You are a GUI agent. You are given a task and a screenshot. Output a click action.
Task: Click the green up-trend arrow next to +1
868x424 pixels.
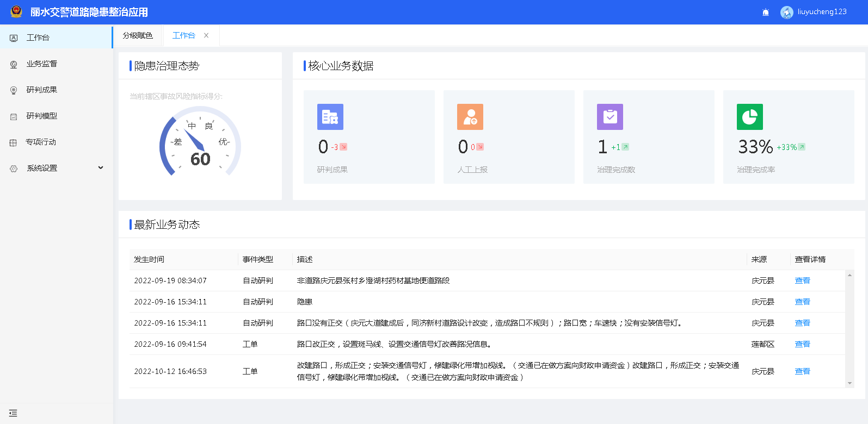tap(625, 147)
